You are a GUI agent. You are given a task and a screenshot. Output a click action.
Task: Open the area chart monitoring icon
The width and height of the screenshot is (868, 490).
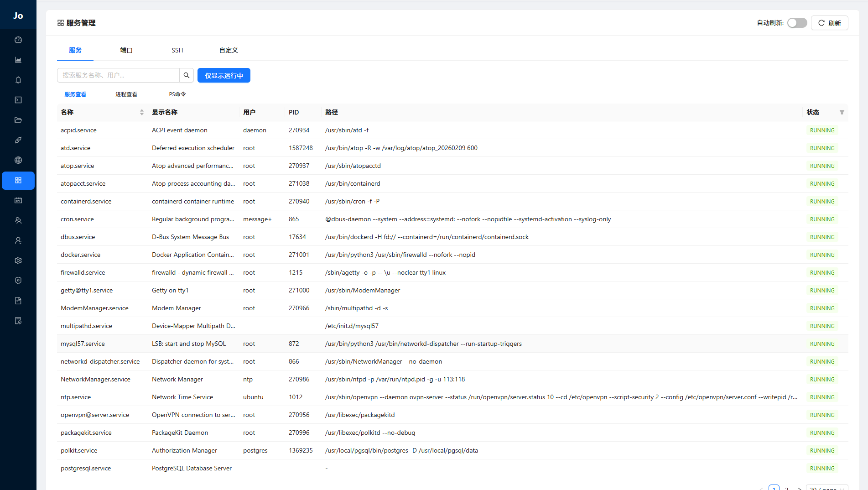pyautogui.click(x=18, y=60)
